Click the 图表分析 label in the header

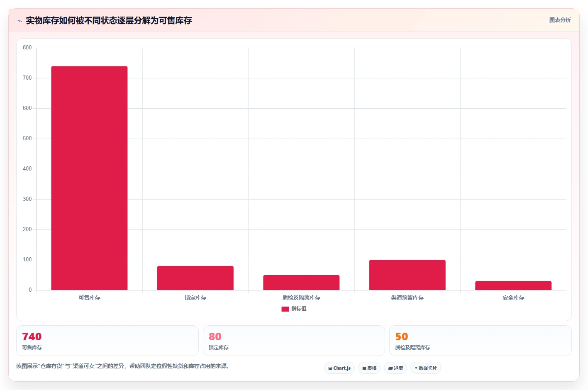pos(560,20)
